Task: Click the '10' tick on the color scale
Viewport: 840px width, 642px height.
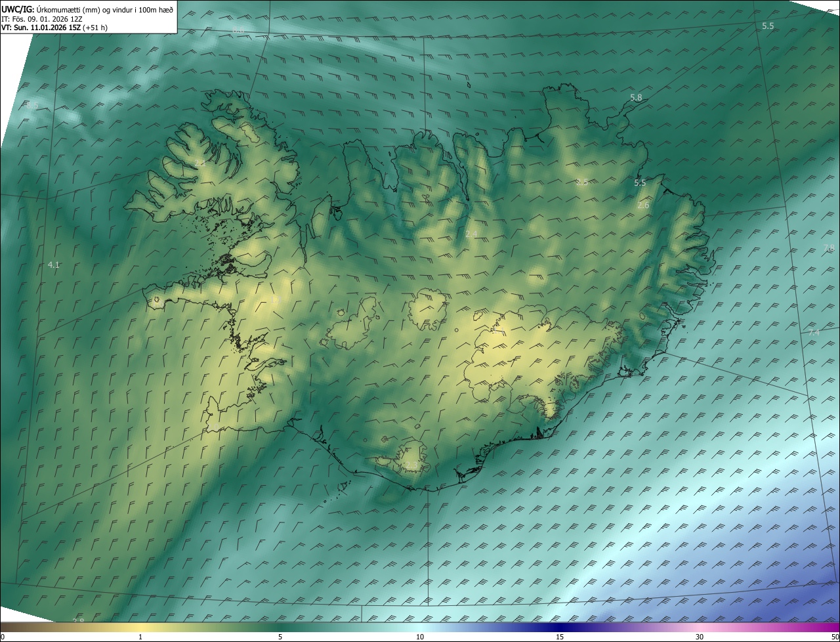Action: pos(420,637)
